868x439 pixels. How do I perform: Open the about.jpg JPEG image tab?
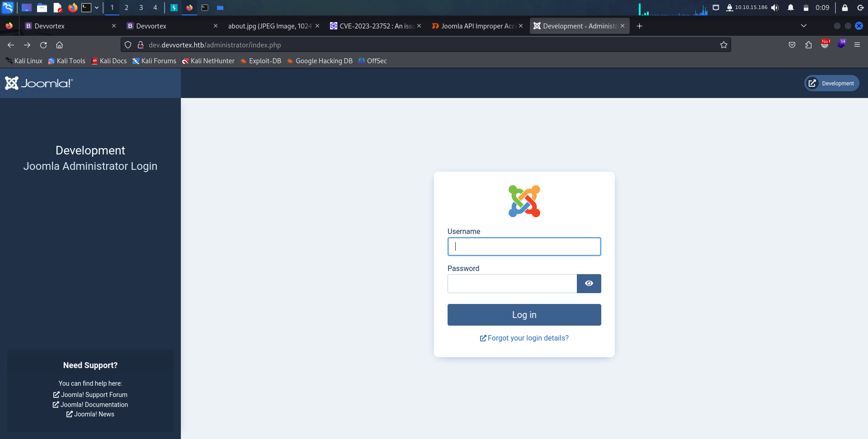point(270,26)
